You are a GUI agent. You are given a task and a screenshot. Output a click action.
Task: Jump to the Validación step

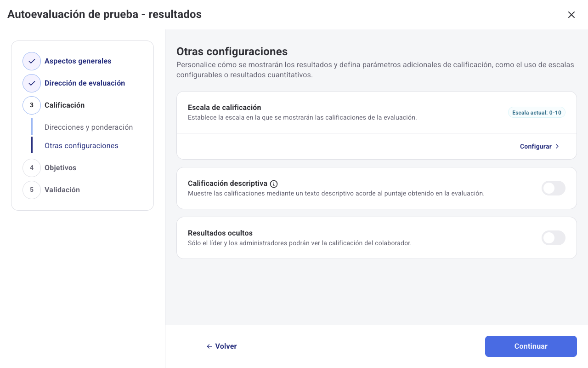[x=62, y=190]
